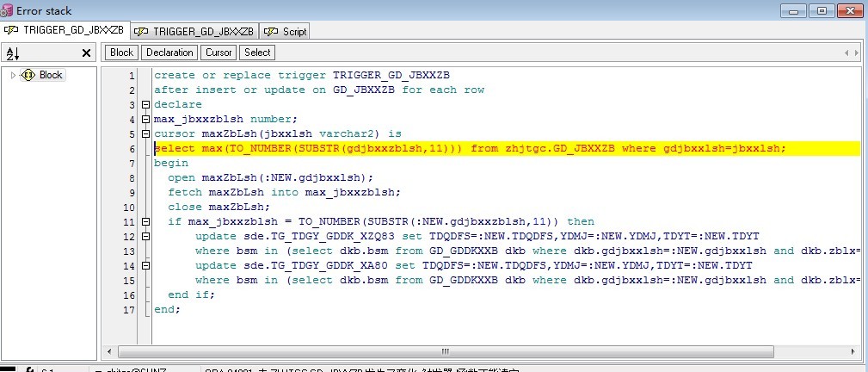The height and width of the screenshot is (372, 868).
Task: Close the code contents panel with the X icon
Action: [x=86, y=53]
